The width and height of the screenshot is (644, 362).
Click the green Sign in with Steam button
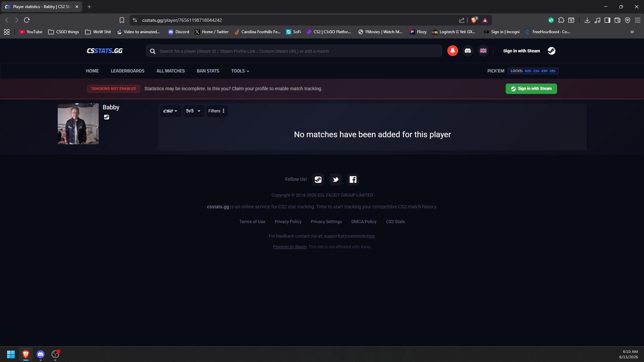[531, 88]
